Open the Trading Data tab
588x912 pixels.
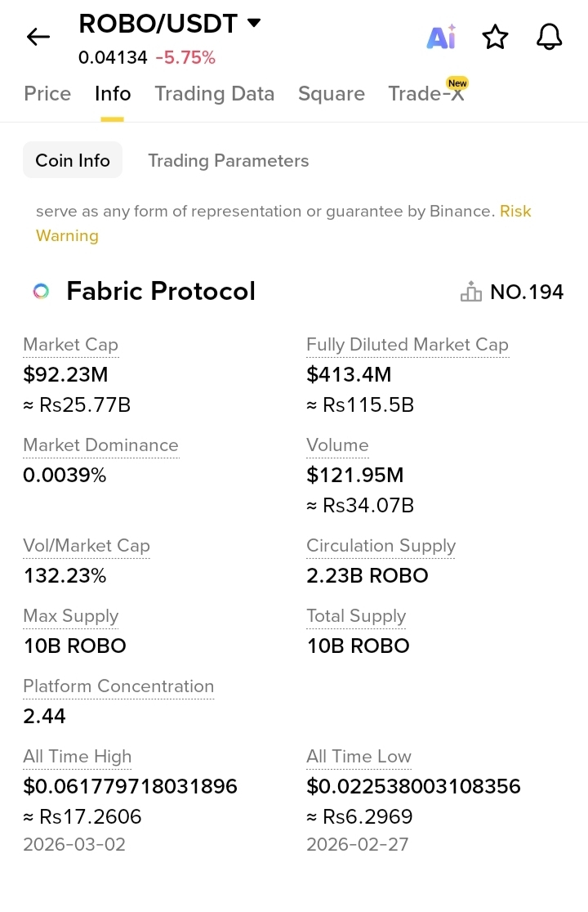tap(215, 94)
